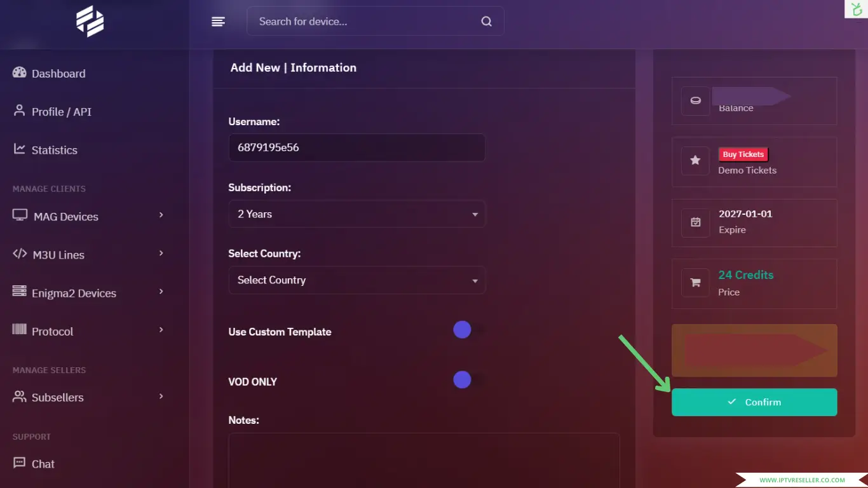The width and height of the screenshot is (868, 488).
Task: Click the expire calendar icon
Action: coord(695,222)
